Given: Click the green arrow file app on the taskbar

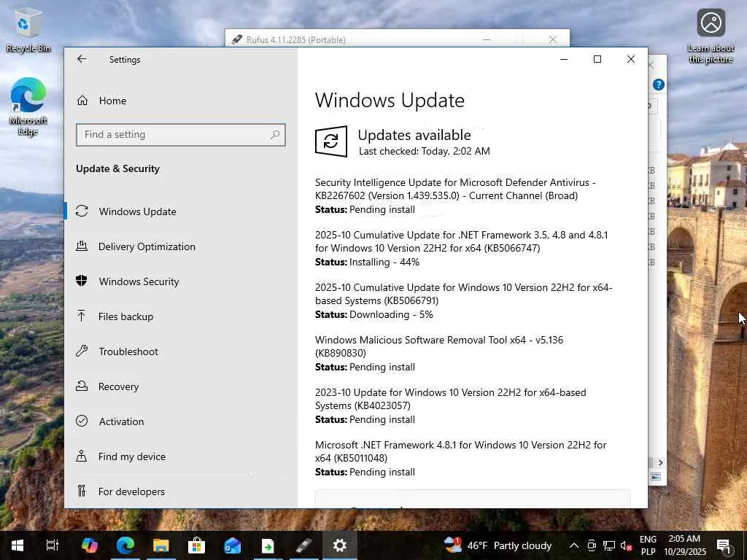Looking at the screenshot, I should [x=268, y=545].
